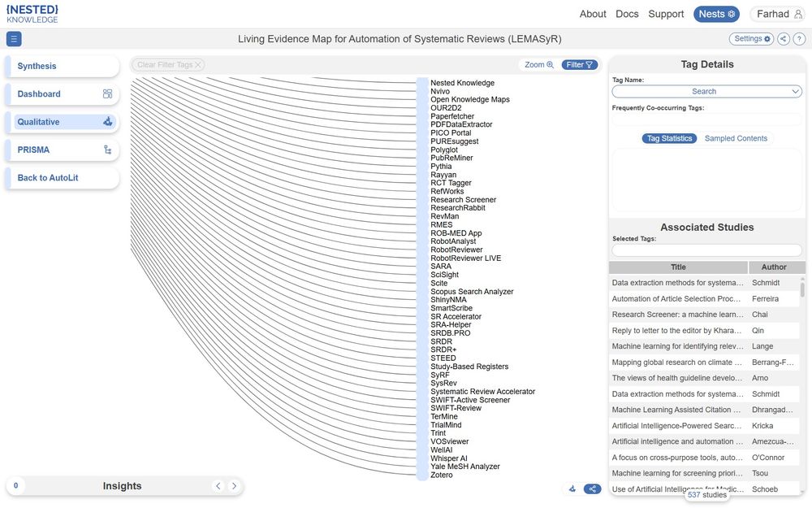Select the SWIFT-Active Screener tag

pyautogui.click(x=470, y=400)
